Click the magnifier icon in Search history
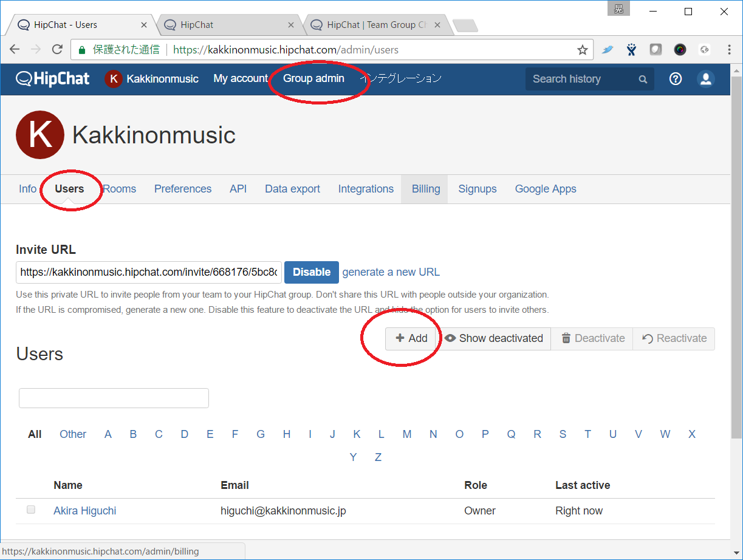Image resolution: width=743 pixels, height=560 pixels. 643,79
